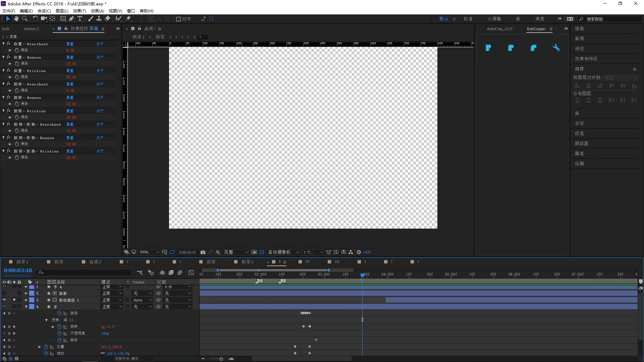Open the 完整 resolution dropdown
The height and width of the screenshot is (362, 644).
click(x=236, y=252)
